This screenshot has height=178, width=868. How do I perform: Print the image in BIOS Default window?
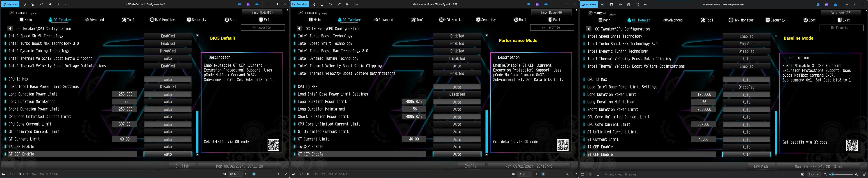(41, 4)
